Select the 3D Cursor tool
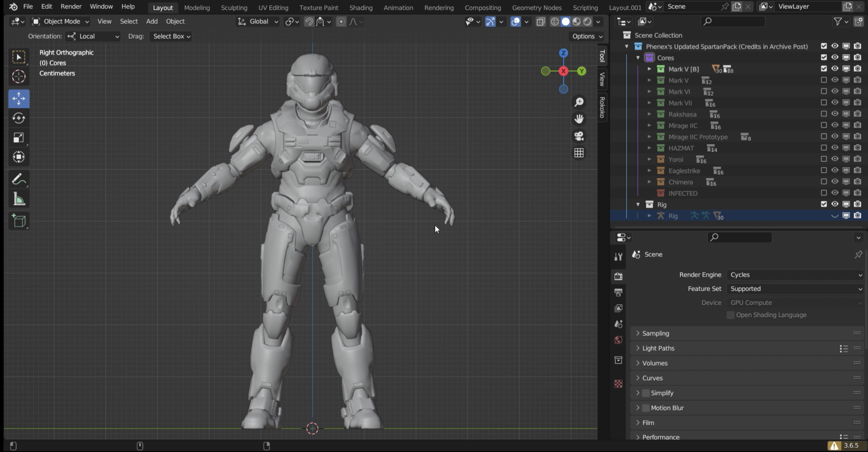 coord(18,77)
